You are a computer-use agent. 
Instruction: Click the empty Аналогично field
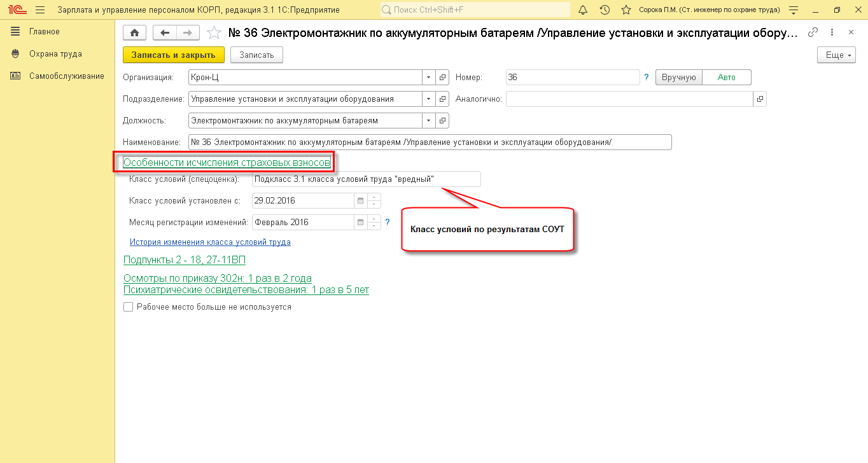coord(629,99)
